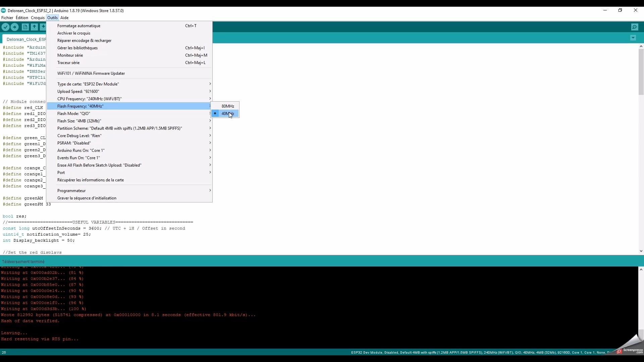The width and height of the screenshot is (644, 362).
Task: Click the Delorean_Clock_ESP32 sketch tab
Action: (x=27, y=39)
